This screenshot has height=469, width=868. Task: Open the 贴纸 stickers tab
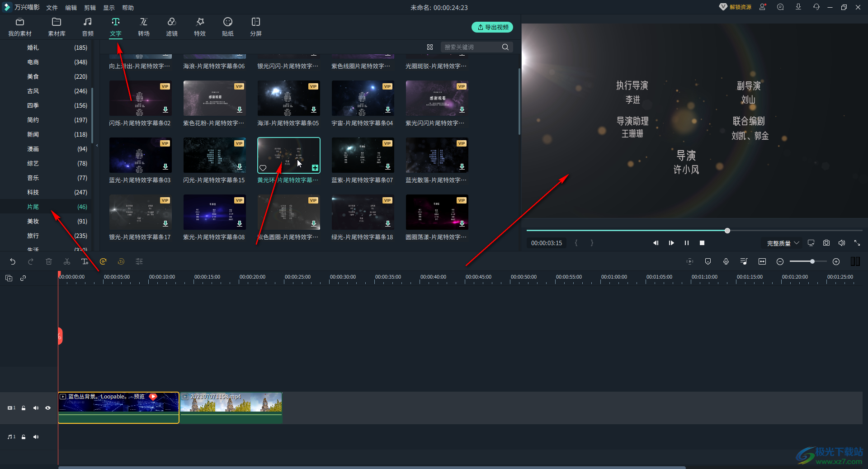coord(228,27)
